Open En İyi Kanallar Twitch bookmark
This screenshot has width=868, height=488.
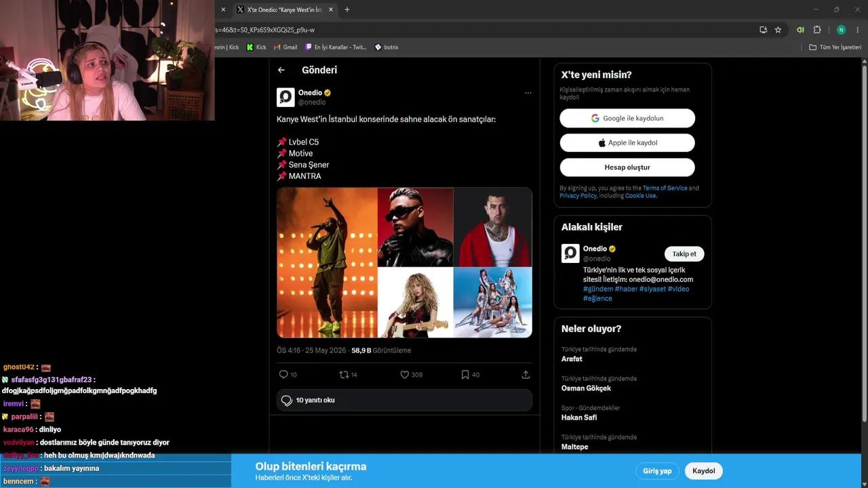(x=336, y=47)
